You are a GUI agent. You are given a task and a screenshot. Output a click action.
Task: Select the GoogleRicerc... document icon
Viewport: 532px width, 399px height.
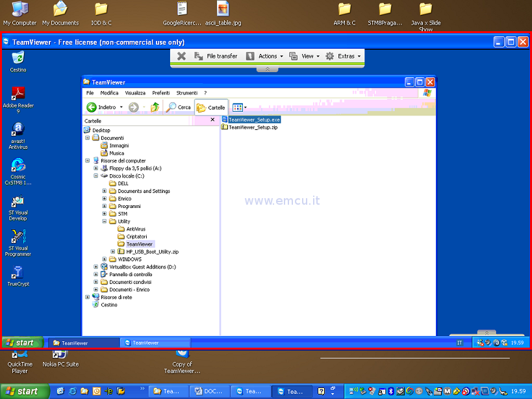(x=182, y=14)
